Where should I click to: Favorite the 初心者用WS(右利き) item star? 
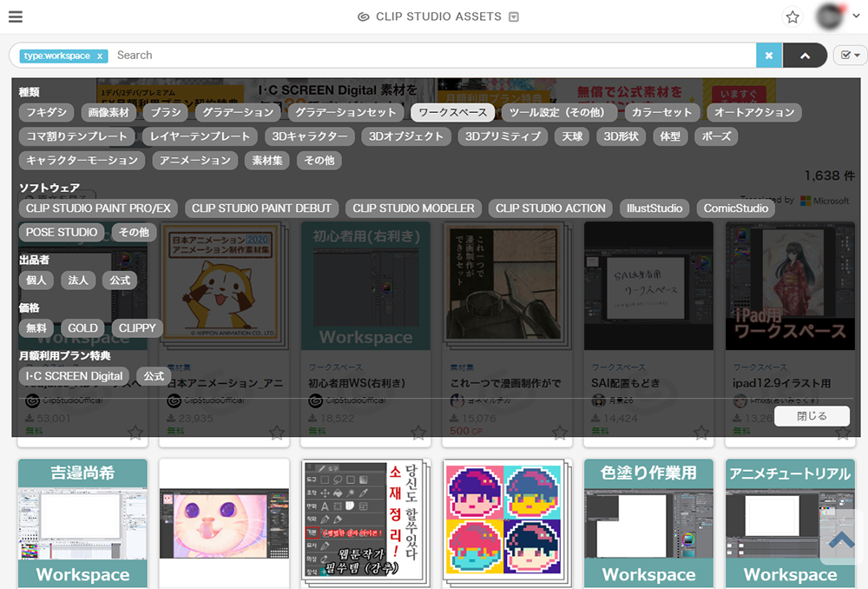point(418,432)
